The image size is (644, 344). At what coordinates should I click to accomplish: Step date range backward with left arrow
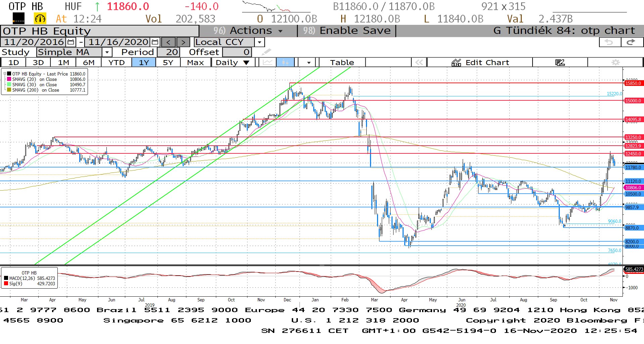pyautogui.click(x=168, y=42)
